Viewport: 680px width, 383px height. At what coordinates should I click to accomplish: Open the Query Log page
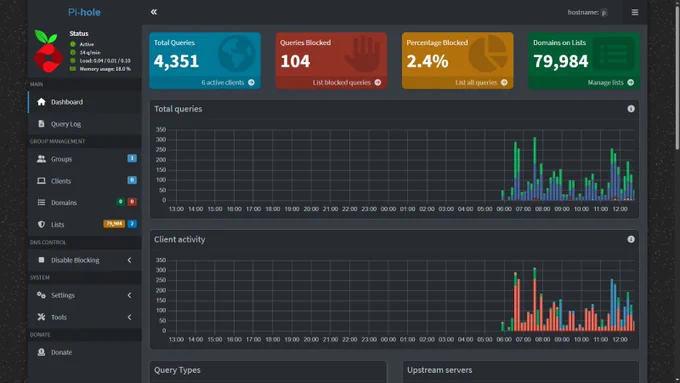pos(85,124)
